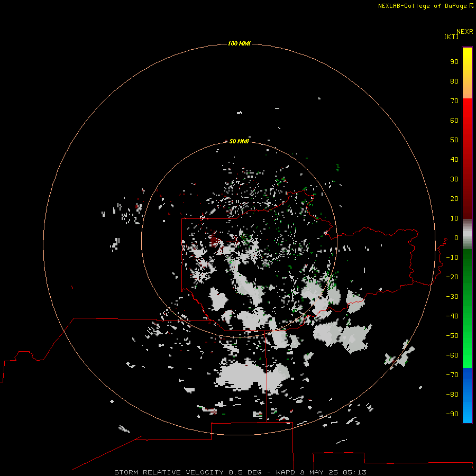
Task: Click the NEXR label above the color scale
Action: pyautogui.click(x=465, y=32)
